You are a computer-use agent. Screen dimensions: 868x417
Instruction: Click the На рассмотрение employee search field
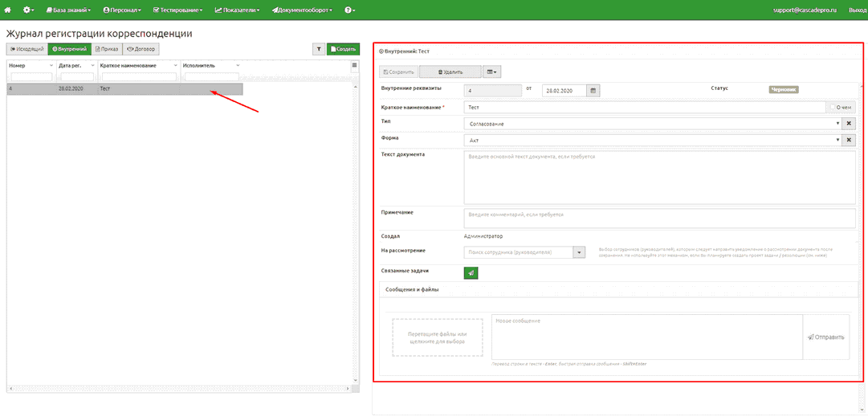[517, 252]
